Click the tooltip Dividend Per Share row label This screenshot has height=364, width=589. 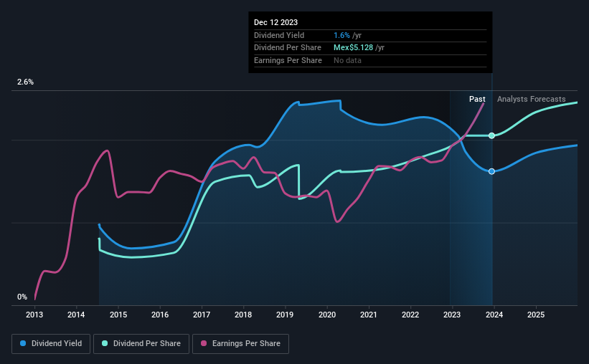(288, 48)
